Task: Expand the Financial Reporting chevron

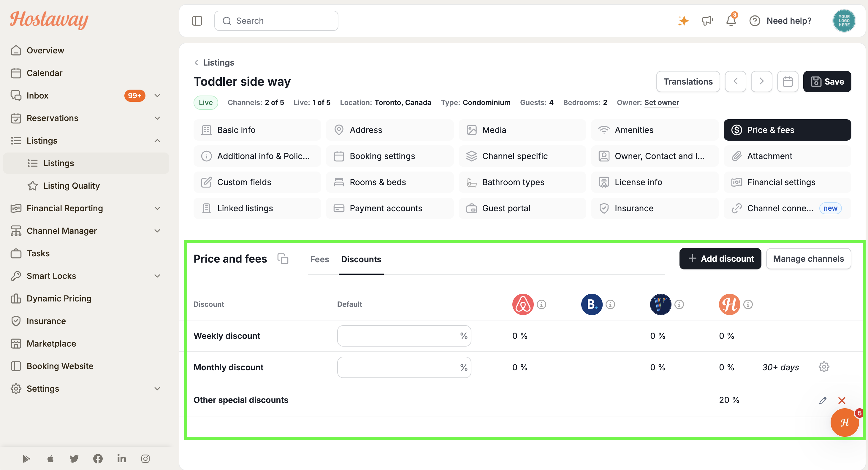Action: tap(157, 208)
